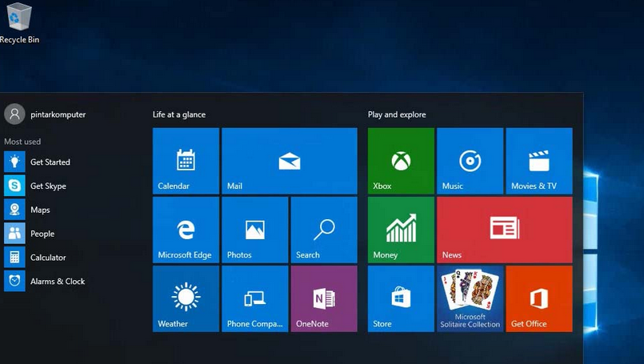Open the Mail tile
Image resolution: width=644 pixels, height=364 pixels.
coord(289,161)
